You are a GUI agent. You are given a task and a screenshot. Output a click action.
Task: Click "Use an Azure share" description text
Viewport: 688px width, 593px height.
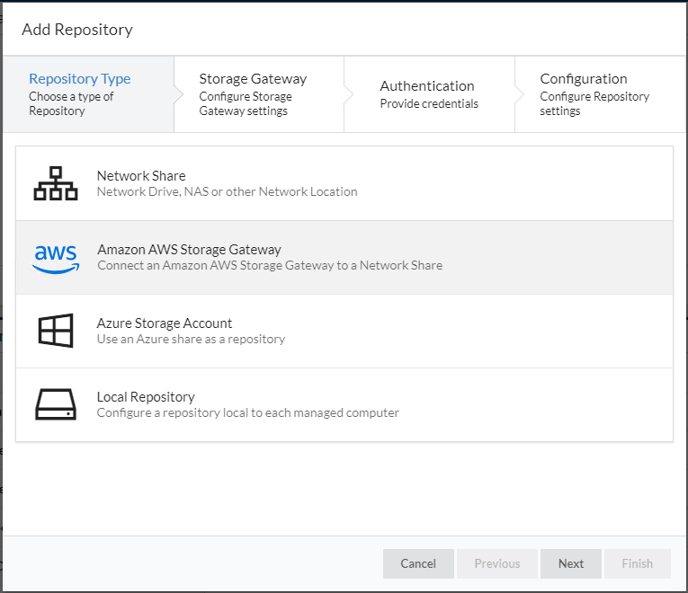tap(191, 339)
